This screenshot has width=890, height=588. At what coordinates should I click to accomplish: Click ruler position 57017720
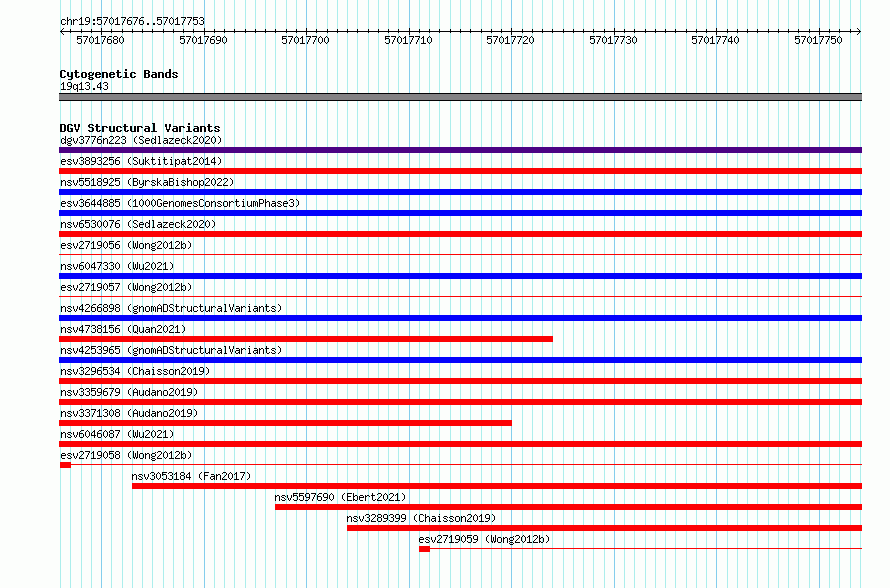coord(510,40)
